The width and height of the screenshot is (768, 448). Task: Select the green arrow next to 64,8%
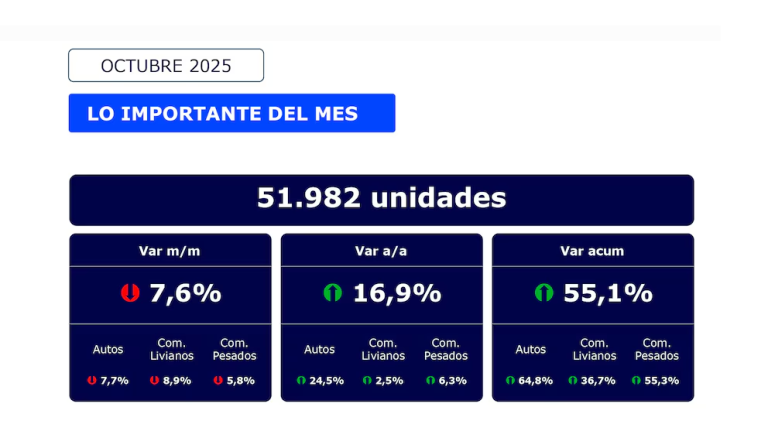[x=511, y=381]
